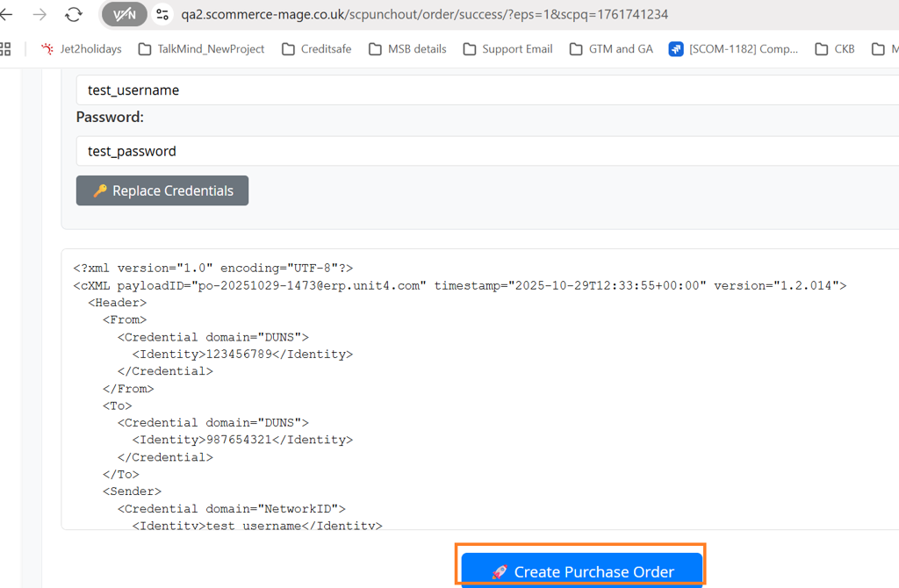Reload the current page
Image resolution: width=899 pixels, height=588 pixels.
tap(74, 14)
